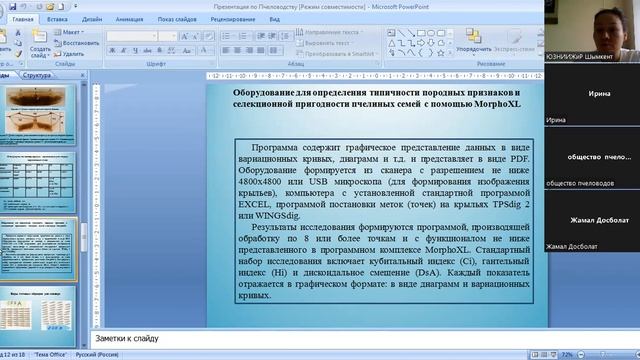
Task: Click the slide thumbnail with bee wing images
Action: 38,115
